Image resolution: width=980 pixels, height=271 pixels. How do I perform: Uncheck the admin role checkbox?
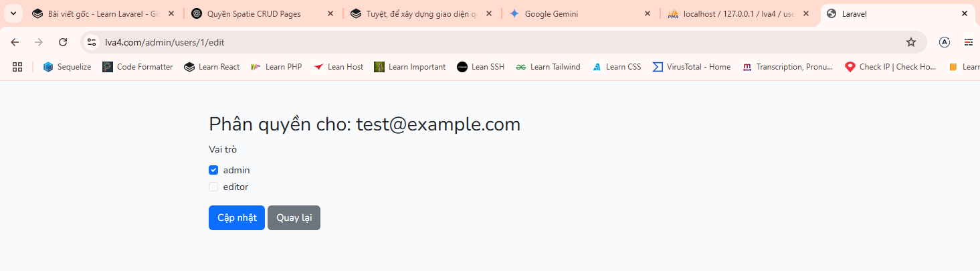213,170
